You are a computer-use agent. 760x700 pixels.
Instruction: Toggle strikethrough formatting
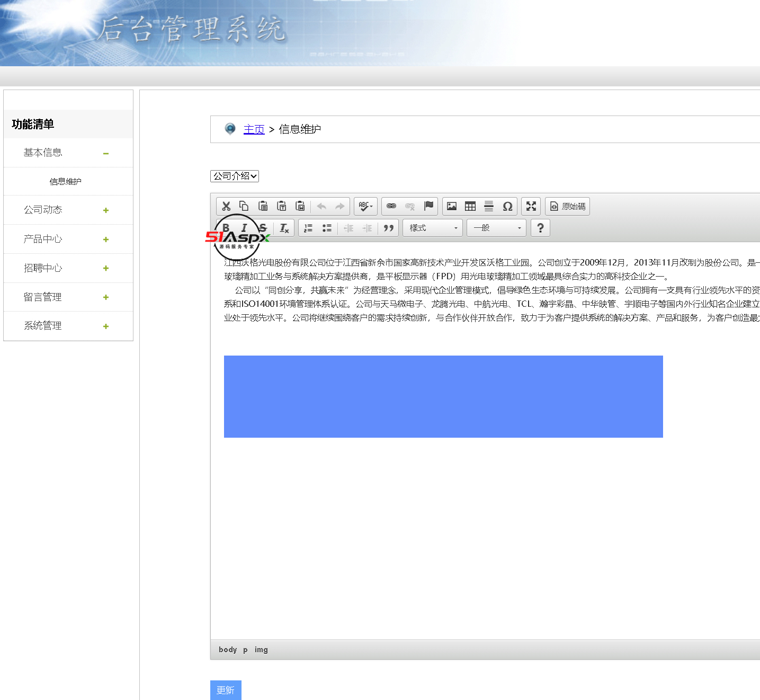tap(263, 228)
